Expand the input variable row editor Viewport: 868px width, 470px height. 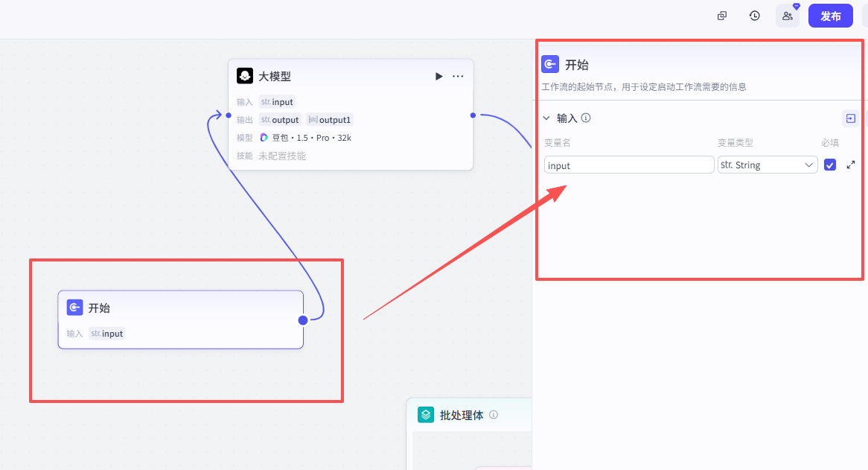851,165
